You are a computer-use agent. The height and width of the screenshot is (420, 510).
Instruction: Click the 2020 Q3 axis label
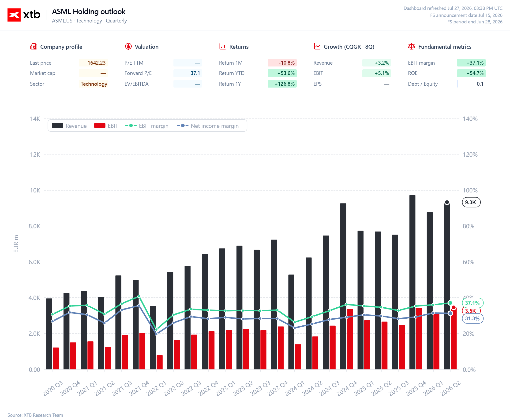click(x=53, y=388)
